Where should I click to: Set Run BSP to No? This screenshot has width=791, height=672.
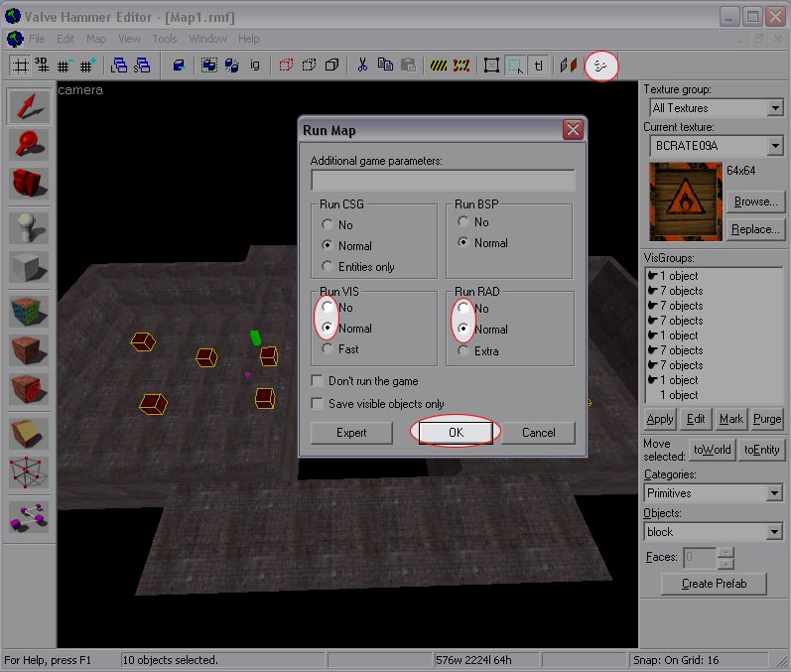point(463,221)
